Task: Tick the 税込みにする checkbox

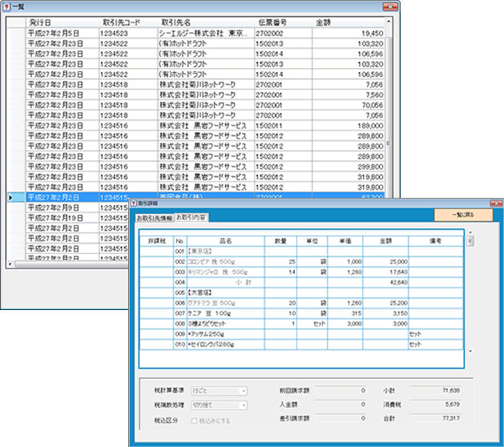Action: [x=194, y=421]
